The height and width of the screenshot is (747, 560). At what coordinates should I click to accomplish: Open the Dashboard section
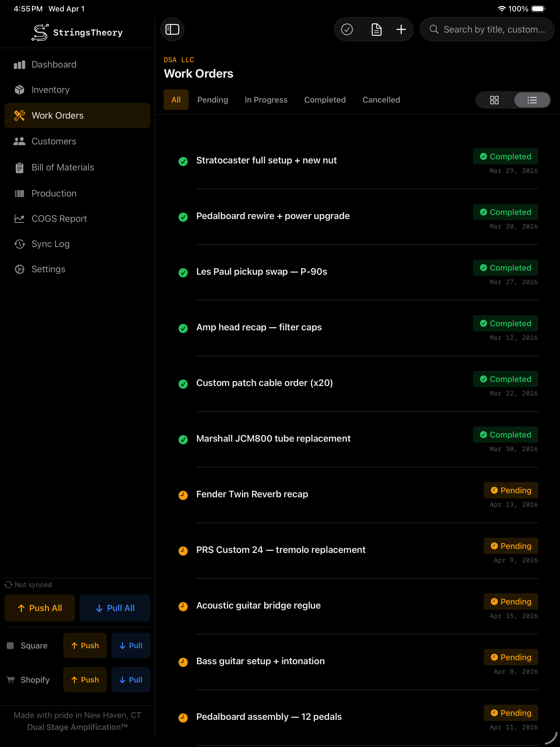tap(54, 64)
